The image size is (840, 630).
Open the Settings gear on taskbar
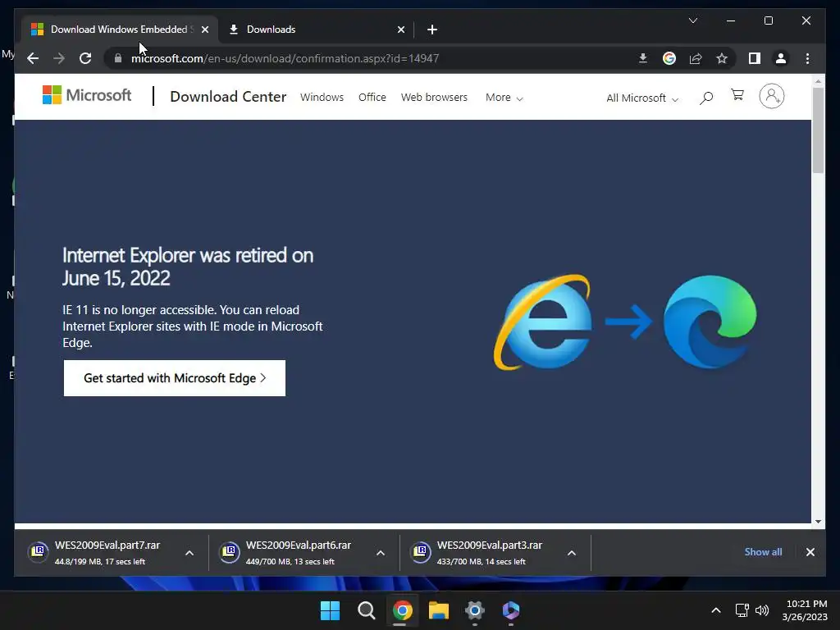(475, 610)
